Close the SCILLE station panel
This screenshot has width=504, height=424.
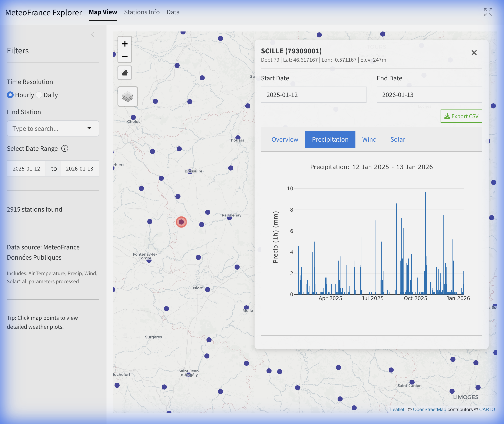pyautogui.click(x=474, y=53)
